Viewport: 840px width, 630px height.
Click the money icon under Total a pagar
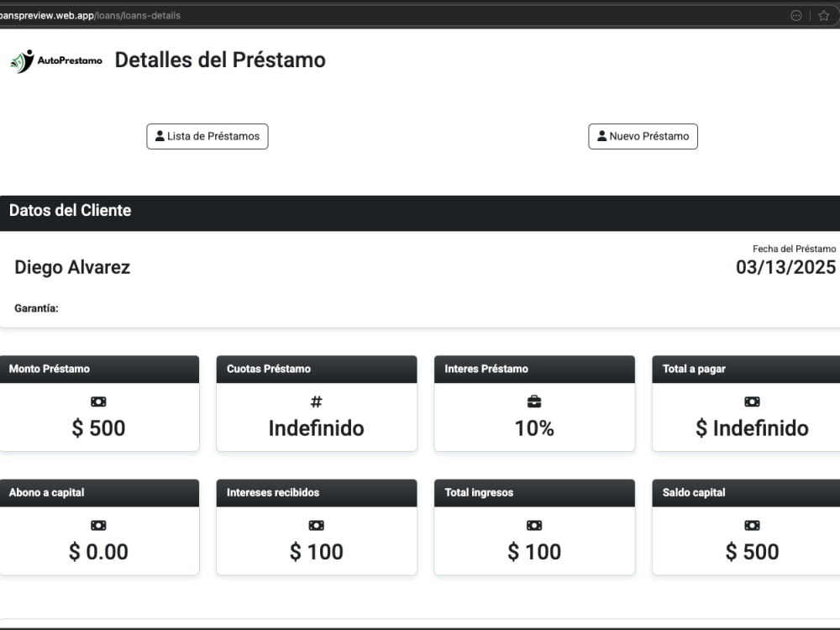(x=752, y=402)
